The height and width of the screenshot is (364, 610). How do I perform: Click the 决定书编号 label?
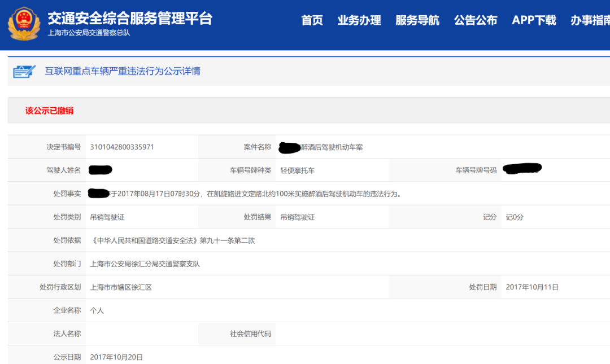coord(64,147)
